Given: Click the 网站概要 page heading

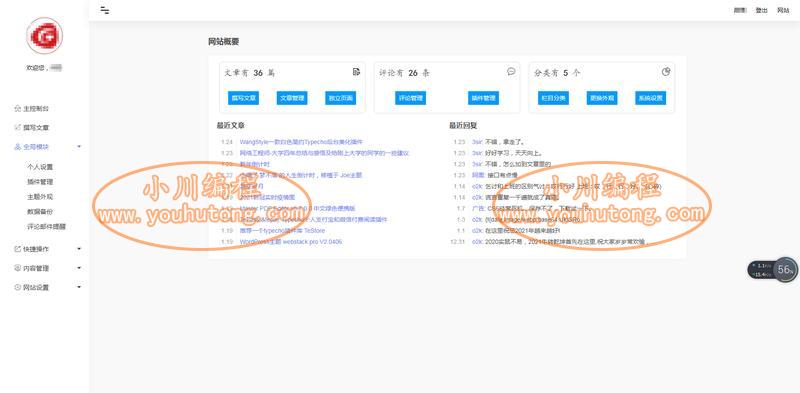Looking at the screenshot, I should click(x=223, y=42).
